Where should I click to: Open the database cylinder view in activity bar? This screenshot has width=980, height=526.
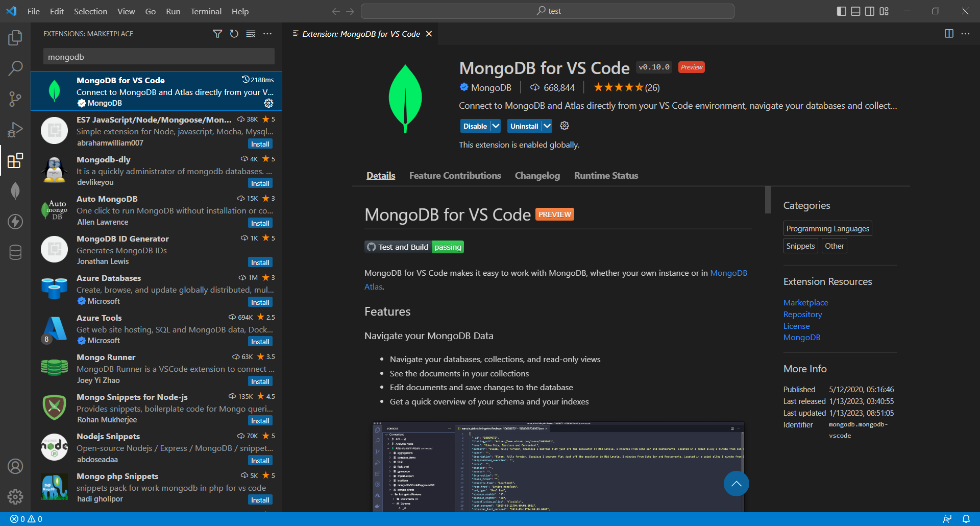(x=15, y=252)
